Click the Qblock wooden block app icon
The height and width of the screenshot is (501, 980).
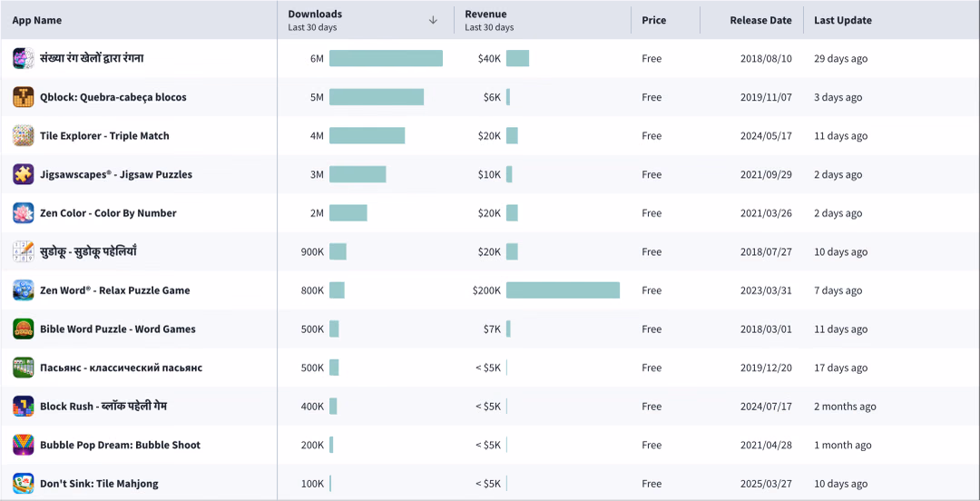pos(23,97)
